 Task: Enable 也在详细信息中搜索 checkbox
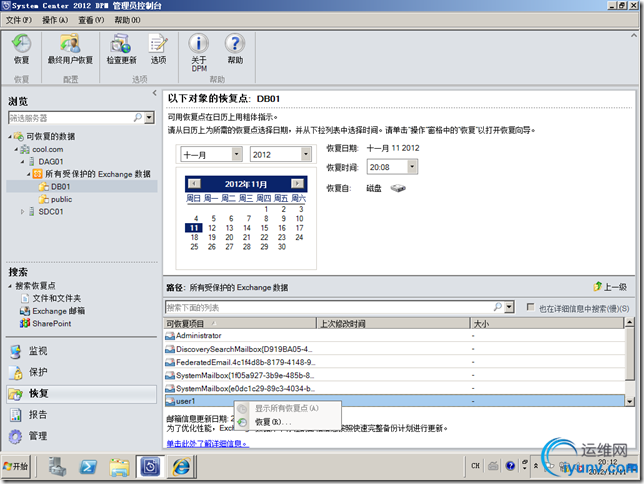click(x=530, y=307)
